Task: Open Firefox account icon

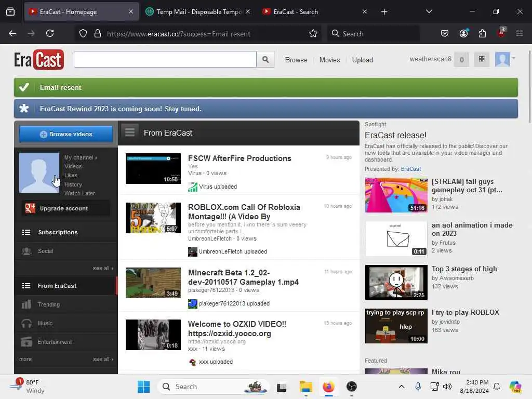Action: [463, 33]
